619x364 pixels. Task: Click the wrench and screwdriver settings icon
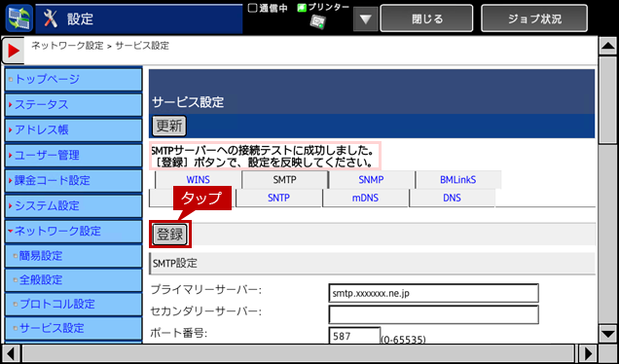coord(51,18)
